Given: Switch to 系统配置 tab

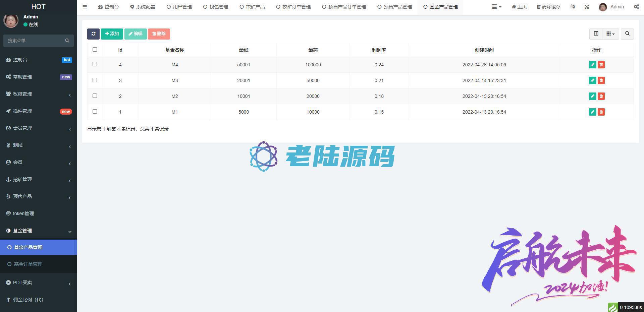Looking at the screenshot, I should tap(143, 7).
